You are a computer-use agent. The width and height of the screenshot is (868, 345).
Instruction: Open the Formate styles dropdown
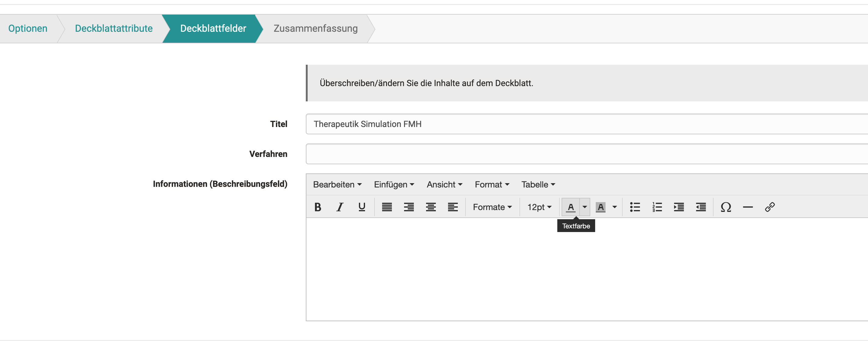[492, 207]
